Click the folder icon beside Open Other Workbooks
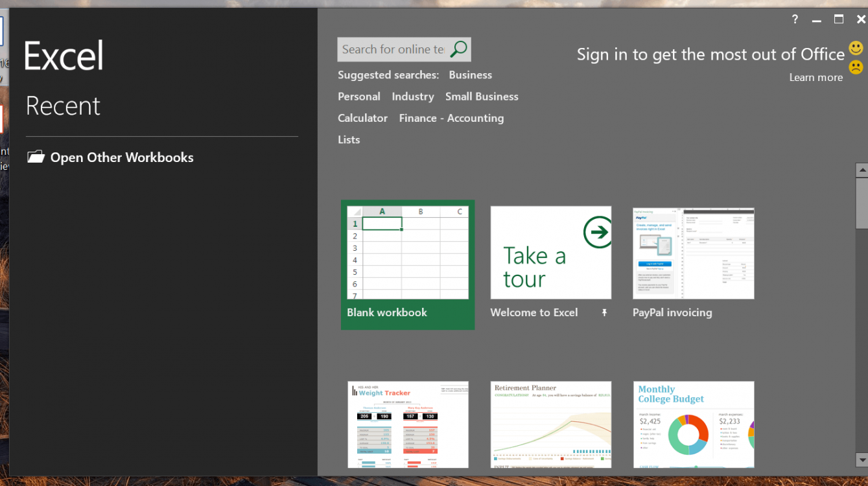 click(36, 157)
